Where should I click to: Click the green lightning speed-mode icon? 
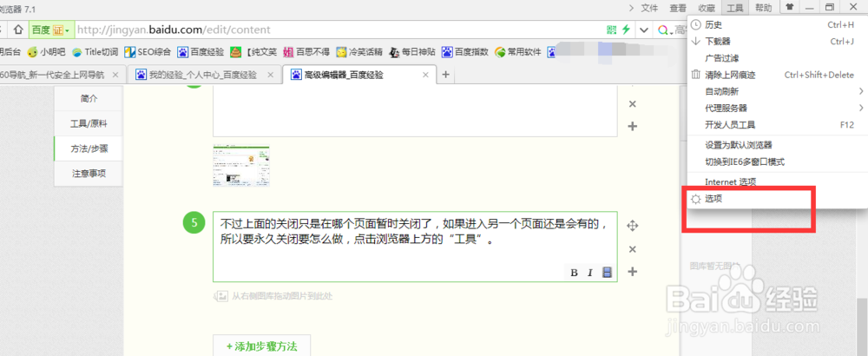[626, 30]
